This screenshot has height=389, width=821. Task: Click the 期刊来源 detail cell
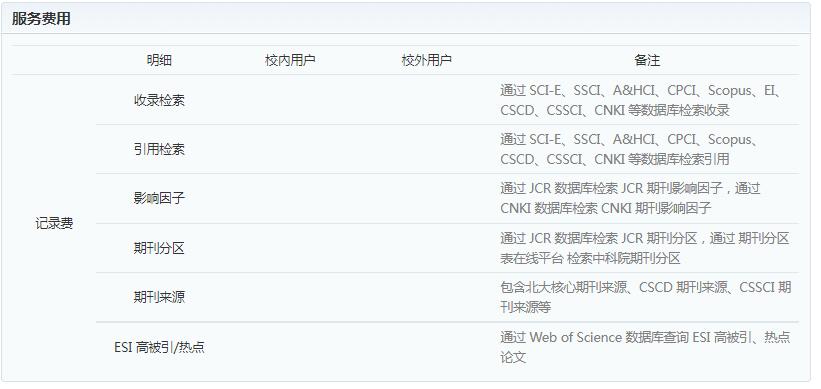point(159,297)
